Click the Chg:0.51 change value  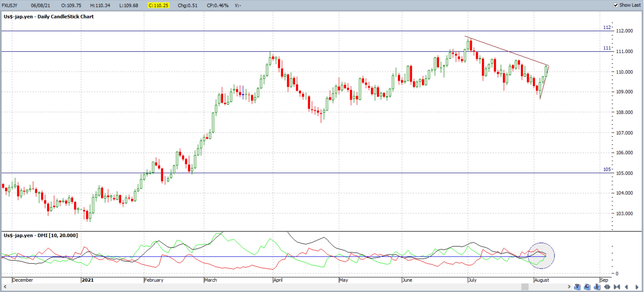187,5
